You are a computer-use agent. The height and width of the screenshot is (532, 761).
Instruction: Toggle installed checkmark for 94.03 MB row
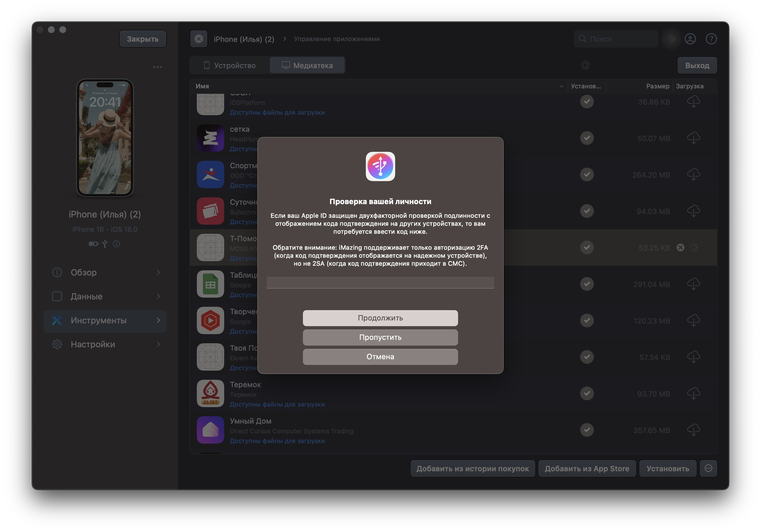click(587, 211)
